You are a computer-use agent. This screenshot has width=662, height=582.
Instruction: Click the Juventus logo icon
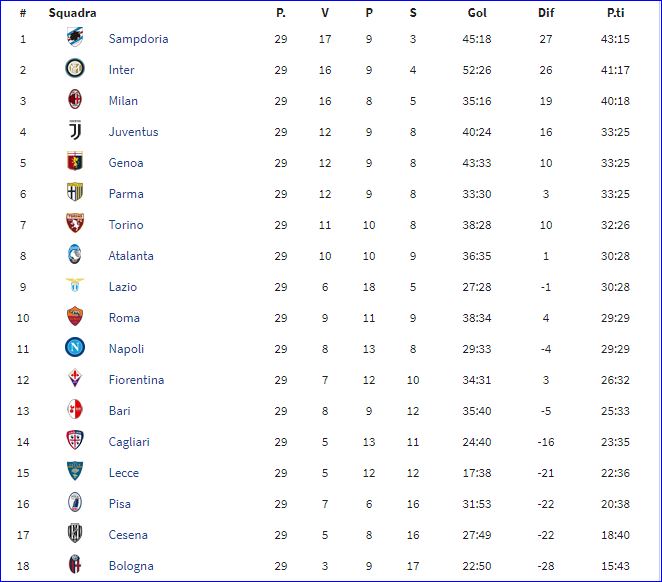tap(75, 130)
